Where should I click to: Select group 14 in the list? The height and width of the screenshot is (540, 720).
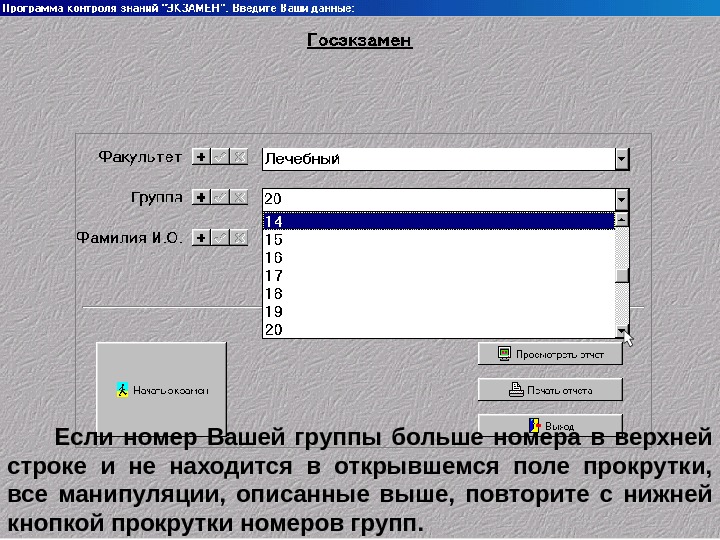[439, 221]
